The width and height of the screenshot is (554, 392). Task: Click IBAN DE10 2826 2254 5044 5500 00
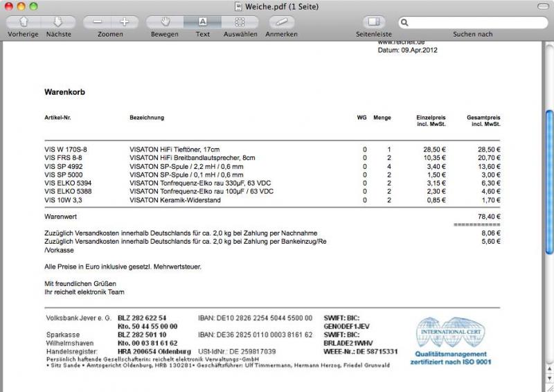255,318
